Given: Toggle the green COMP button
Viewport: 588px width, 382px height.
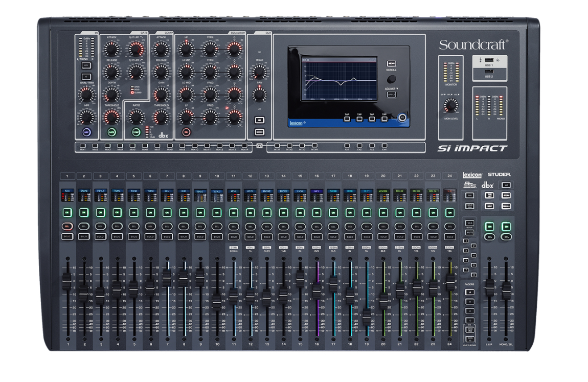Looking at the screenshot, I should tap(136, 132).
